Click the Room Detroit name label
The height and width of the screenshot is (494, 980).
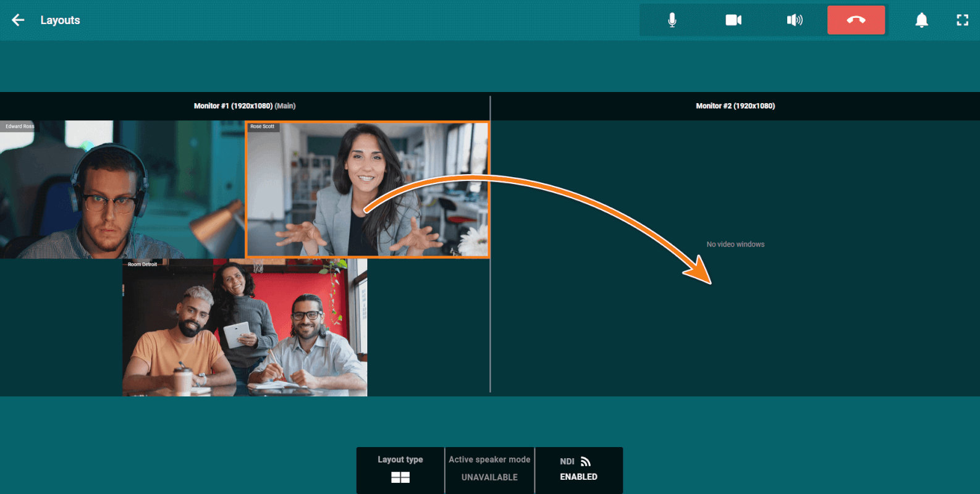[142, 264]
